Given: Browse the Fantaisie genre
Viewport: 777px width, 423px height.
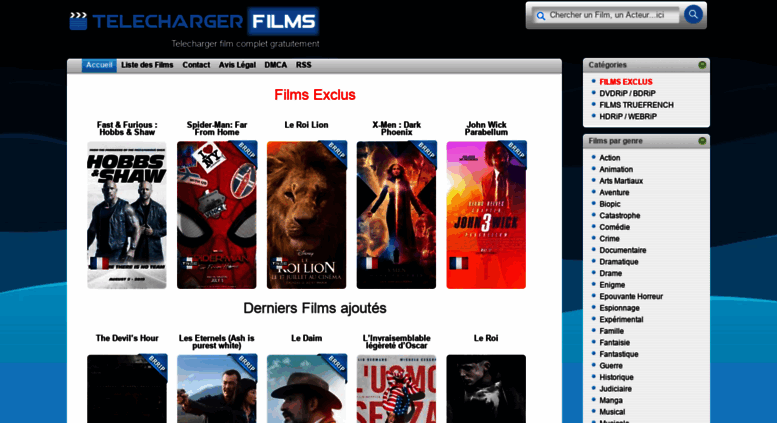Looking at the screenshot, I should point(614,343).
